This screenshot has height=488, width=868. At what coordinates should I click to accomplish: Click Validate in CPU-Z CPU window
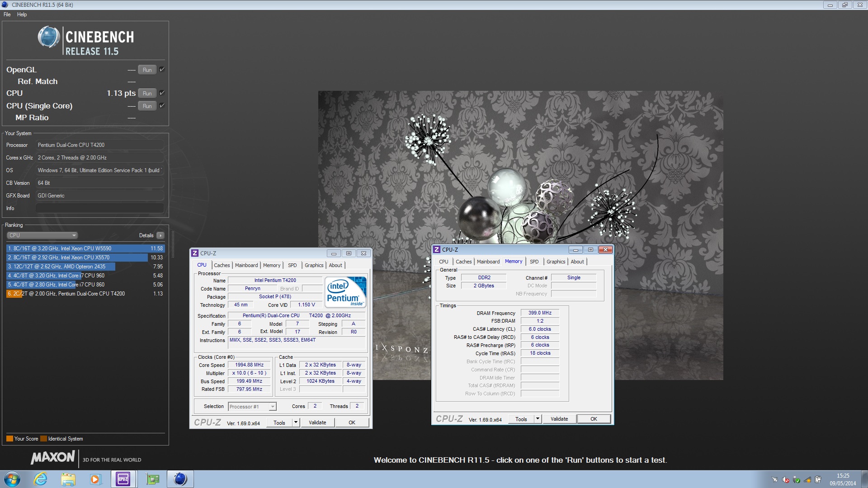(x=317, y=422)
